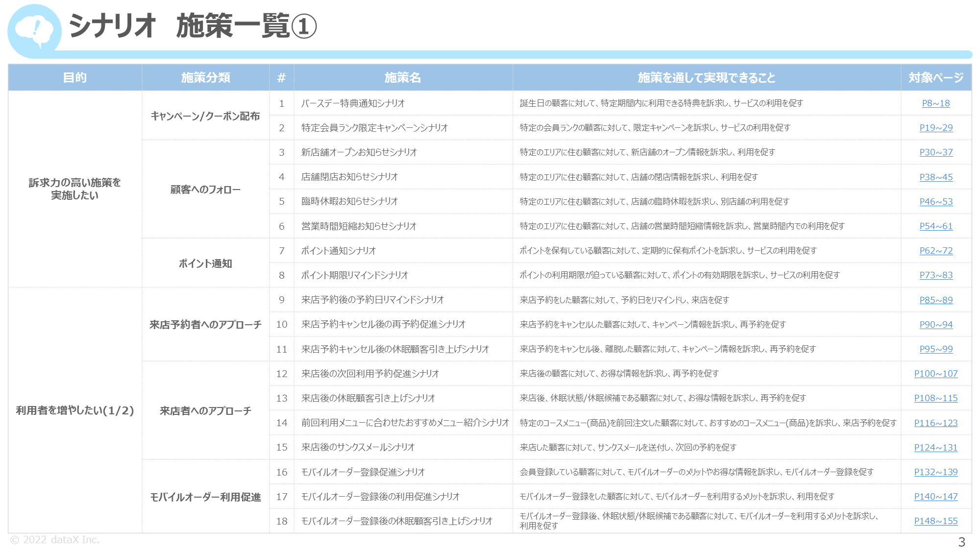Open the P124~131 link
The height and width of the screenshot is (551, 980).
coord(936,448)
